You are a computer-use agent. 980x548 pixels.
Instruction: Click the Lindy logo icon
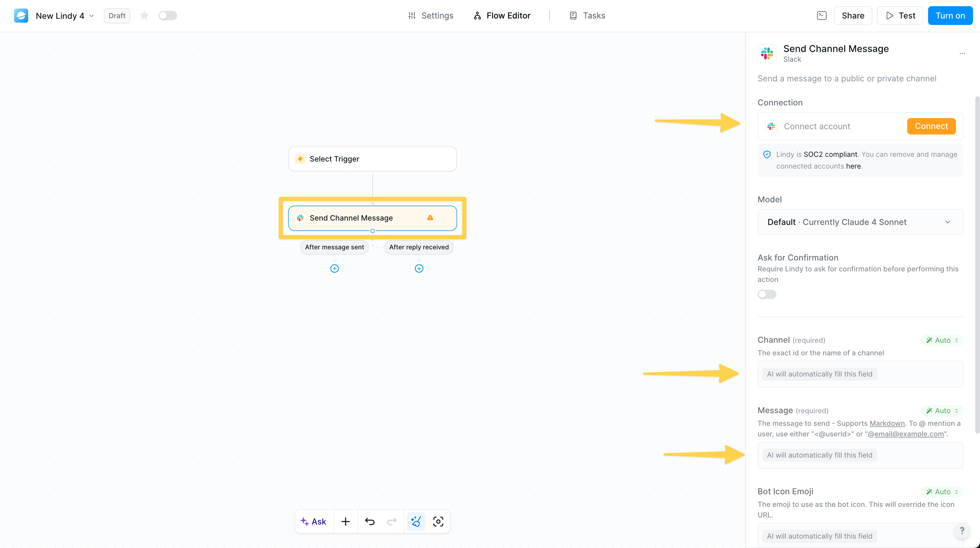(x=21, y=16)
